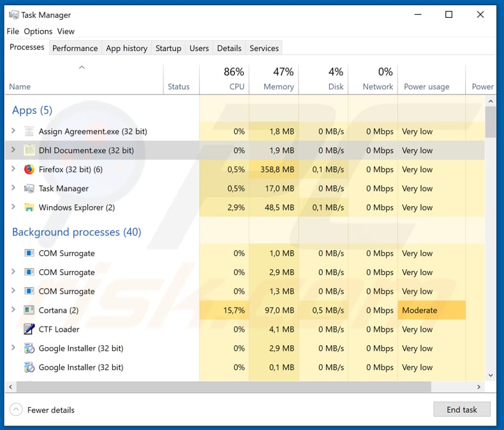This screenshot has width=504, height=430.
Task: Open the Startup tab
Action: (x=168, y=48)
